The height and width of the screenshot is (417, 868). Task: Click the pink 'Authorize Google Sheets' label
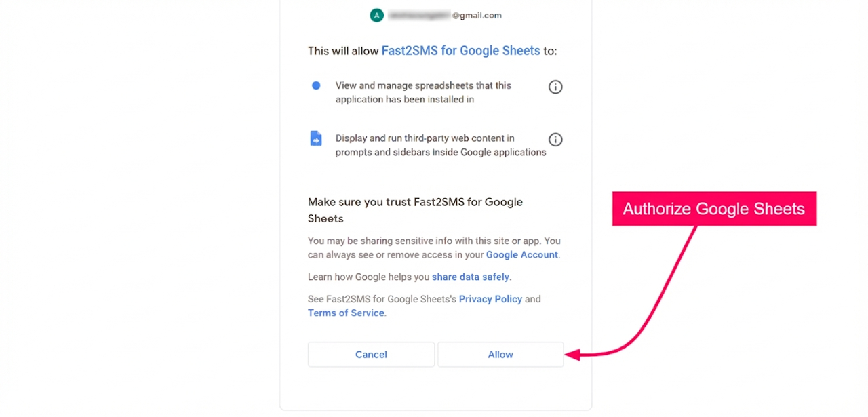coord(713,209)
